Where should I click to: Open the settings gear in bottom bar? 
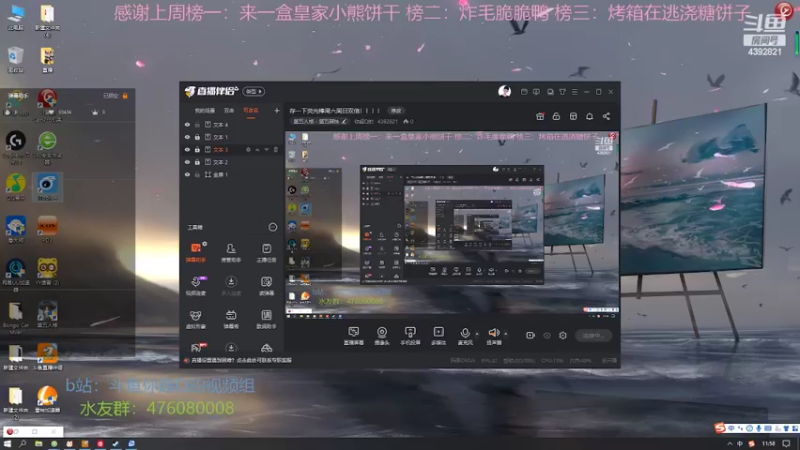tap(563, 335)
